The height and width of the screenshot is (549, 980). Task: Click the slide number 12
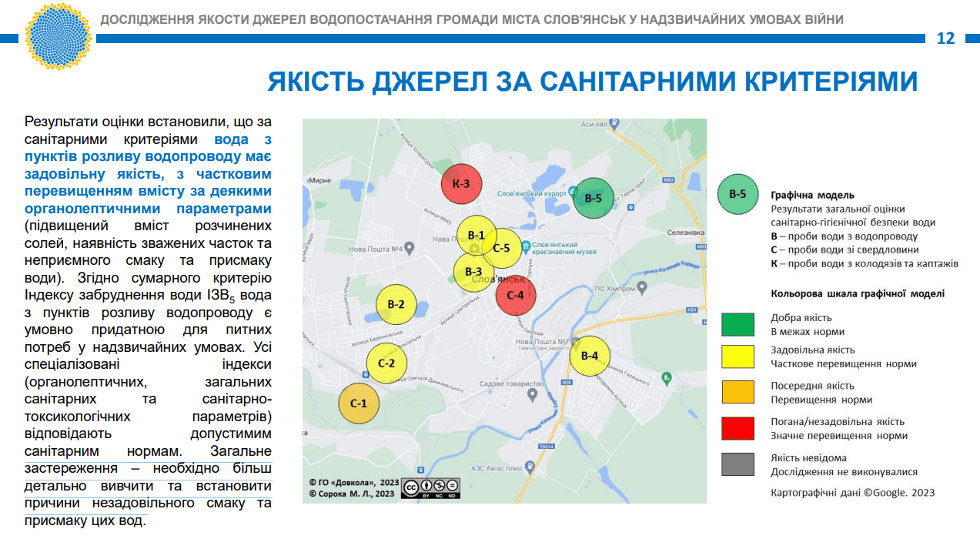tap(946, 38)
